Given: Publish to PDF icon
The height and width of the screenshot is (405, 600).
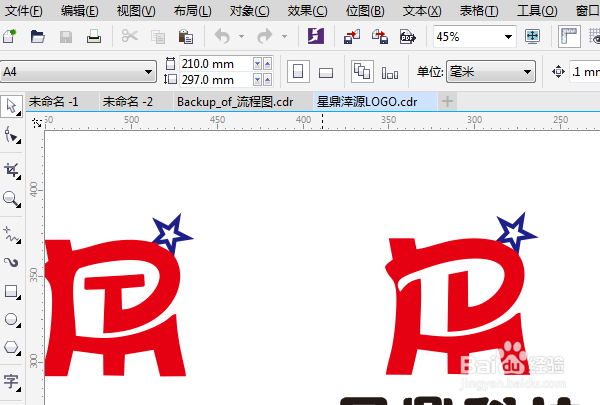Looking at the screenshot, I should tap(408, 37).
